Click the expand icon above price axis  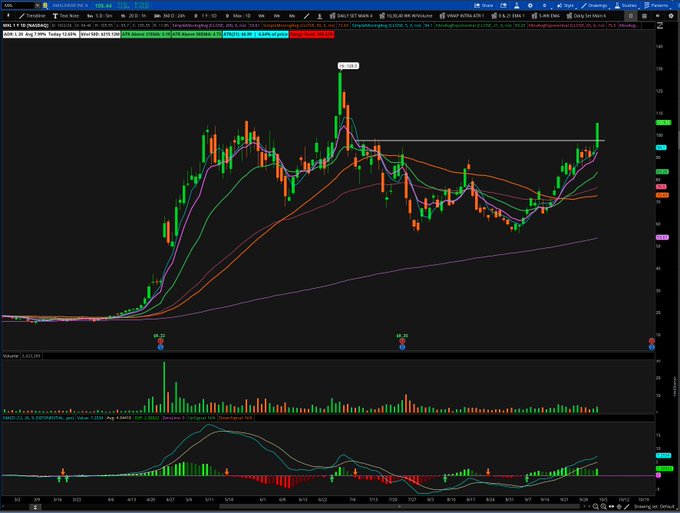(x=660, y=26)
